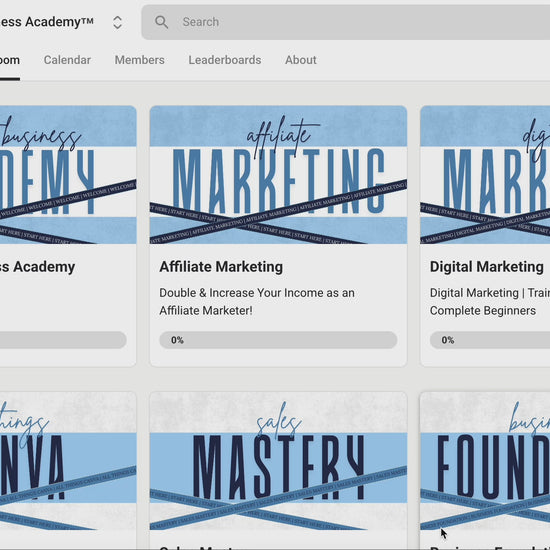The width and height of the screenshot is (550, 550).
Task: Open the Business Foundations course thumbnail
Action: 485,461
